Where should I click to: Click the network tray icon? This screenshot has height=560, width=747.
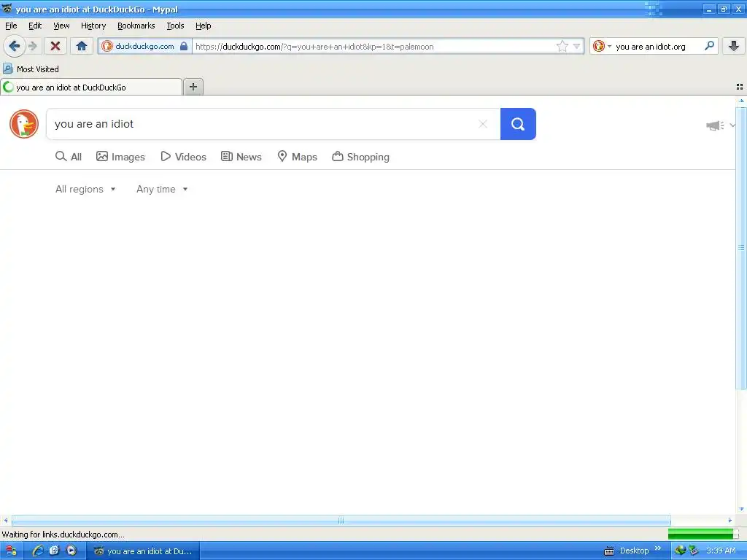(680, 551)
